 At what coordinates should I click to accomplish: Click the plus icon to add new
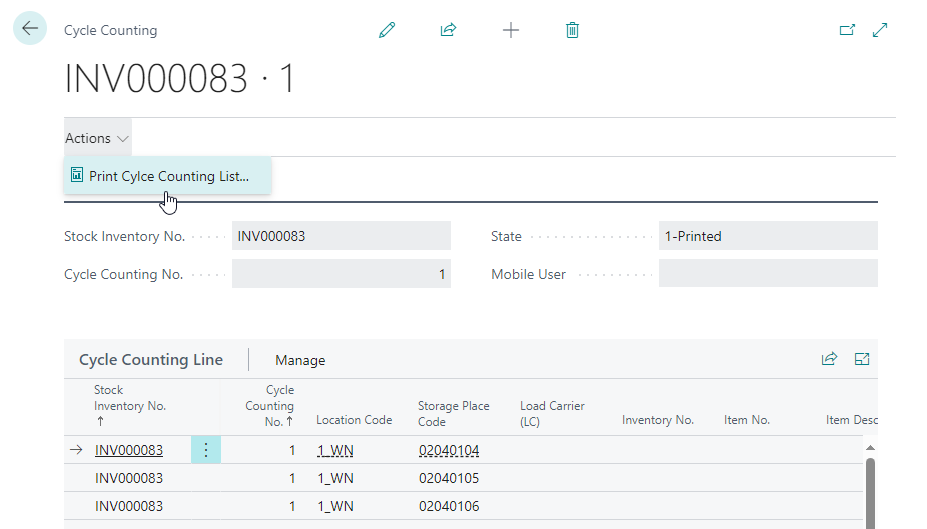510,30
